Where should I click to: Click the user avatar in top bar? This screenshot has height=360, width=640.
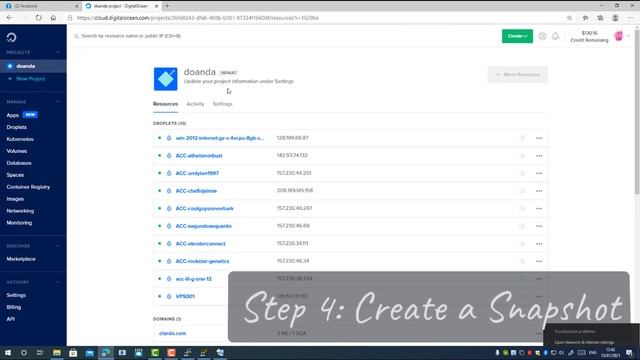[x=618, y=36]
